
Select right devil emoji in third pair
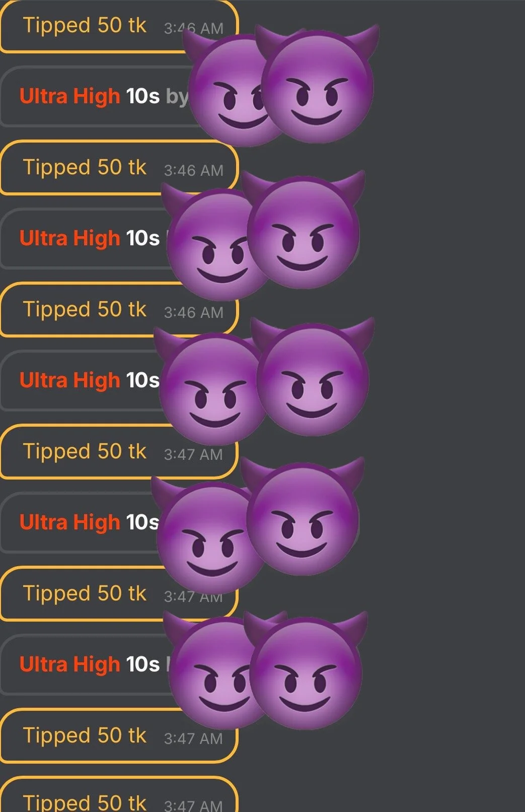click(x=313, y=376)
